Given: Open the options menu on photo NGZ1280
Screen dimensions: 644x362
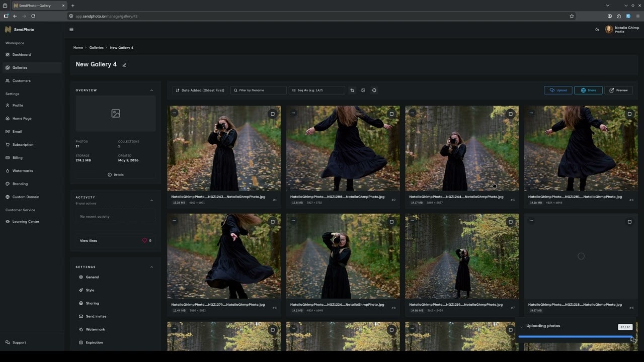Looking at the screenshot, I should click(x=293, y=113).
